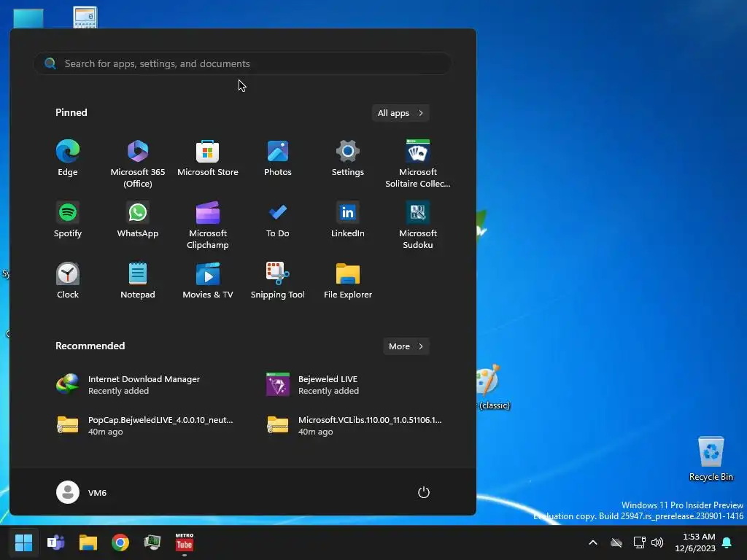This screenshot has height=560, width=747.
Task: Click the cloud sync tray icon
Action: (x=616, y=542)
